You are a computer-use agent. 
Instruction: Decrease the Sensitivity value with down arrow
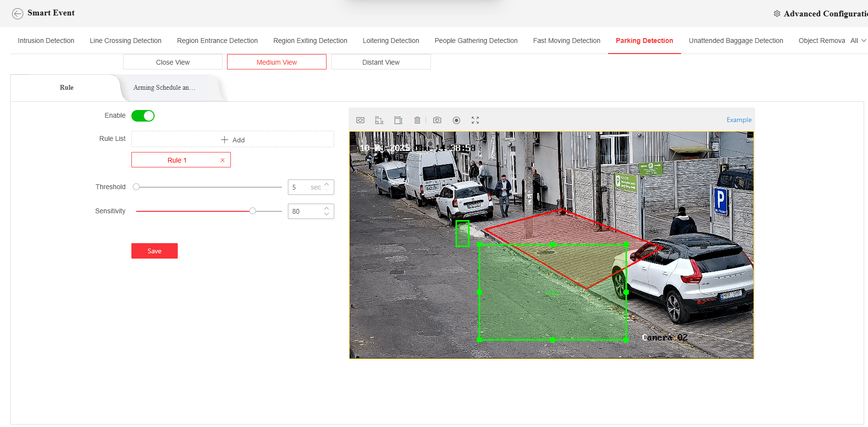point(327,214)
